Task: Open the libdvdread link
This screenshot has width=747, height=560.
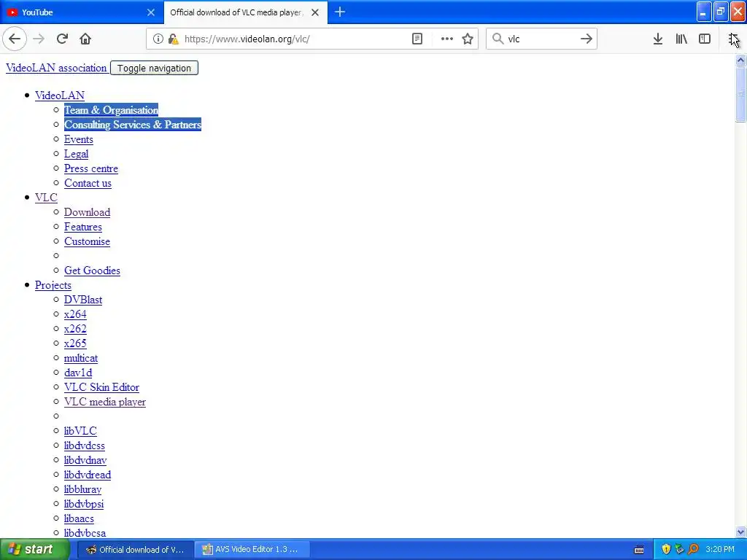Action: [88, 475]
